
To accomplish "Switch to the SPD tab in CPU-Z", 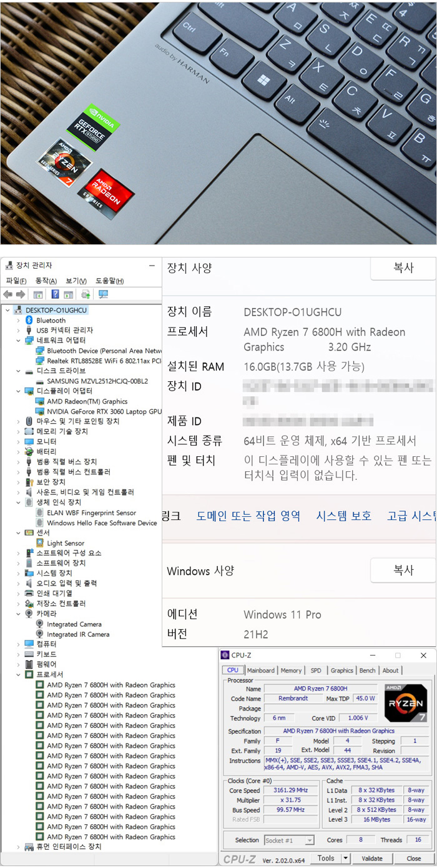I will click(x=316, y=670).
